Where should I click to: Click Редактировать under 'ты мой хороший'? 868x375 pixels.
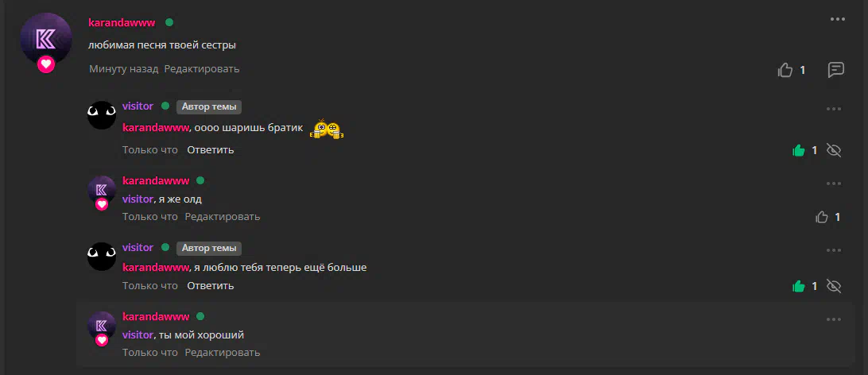(x=223, y=352)
